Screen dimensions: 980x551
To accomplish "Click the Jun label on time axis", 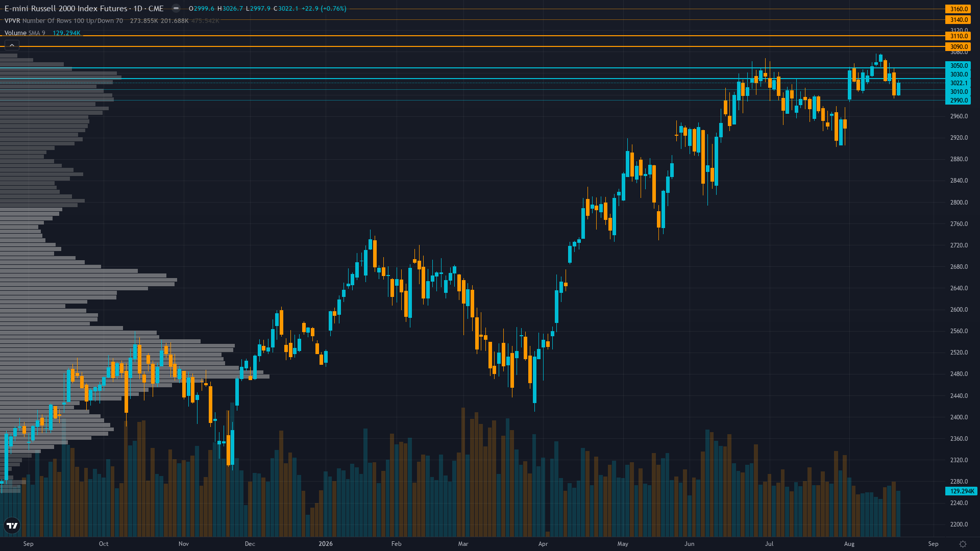I will (x=690, y=544).
